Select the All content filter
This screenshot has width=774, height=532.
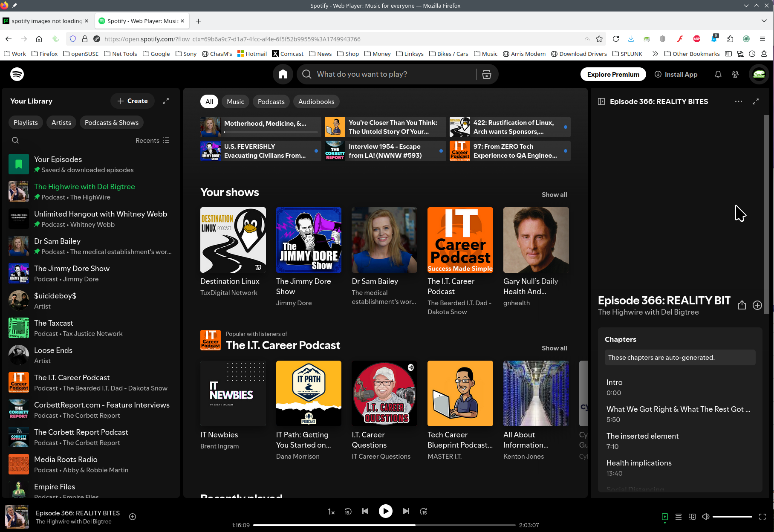pyautogui.click(x=209, y=101)
